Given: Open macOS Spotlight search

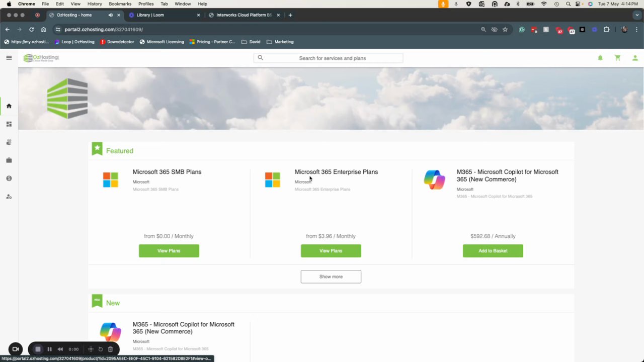Looking at the screenshot, I should [x=568, y=4].
